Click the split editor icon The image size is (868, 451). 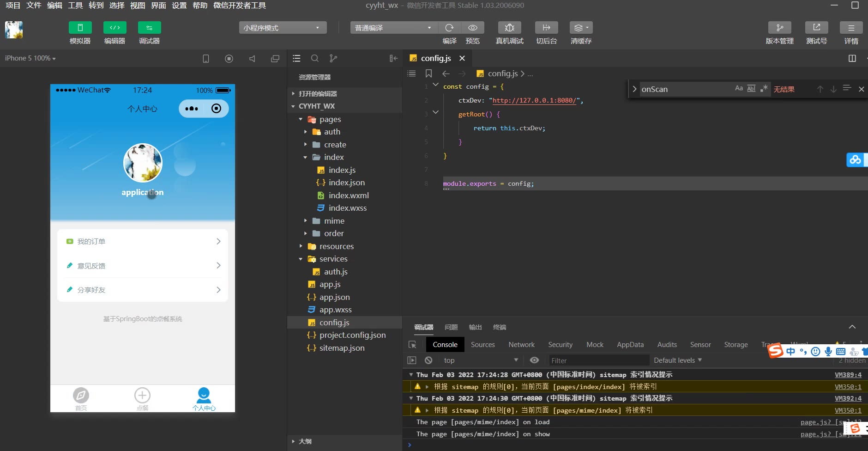[x=852, y=58]
